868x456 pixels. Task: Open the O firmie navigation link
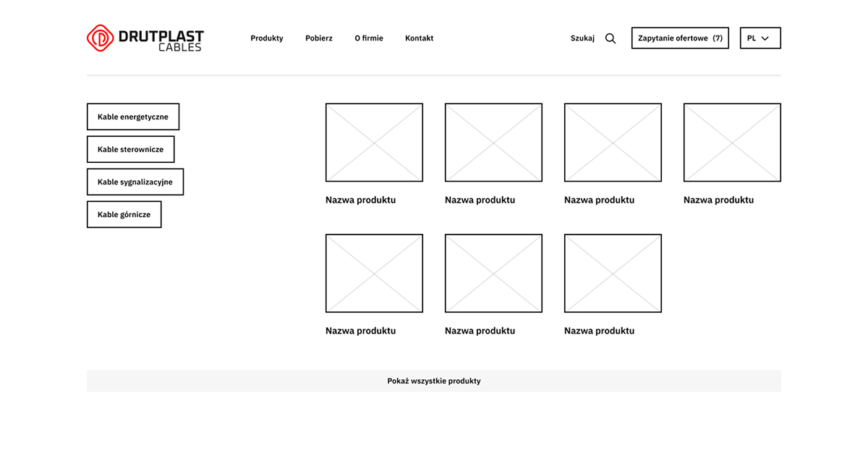click(x=369, y=38)
